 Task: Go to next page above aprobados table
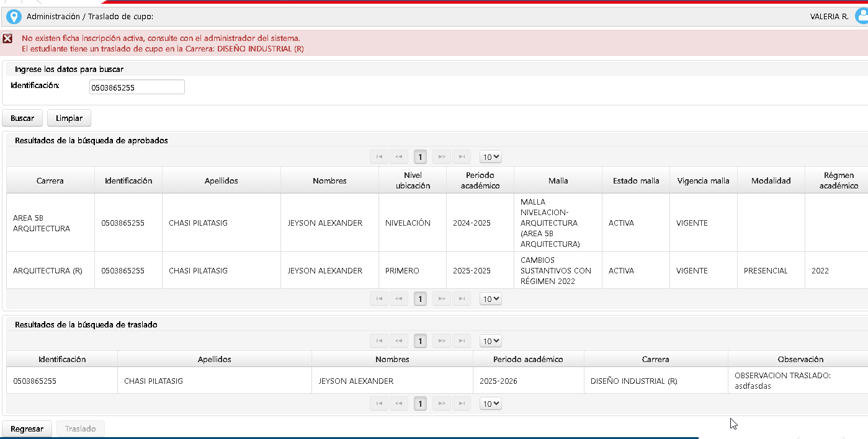441,157
